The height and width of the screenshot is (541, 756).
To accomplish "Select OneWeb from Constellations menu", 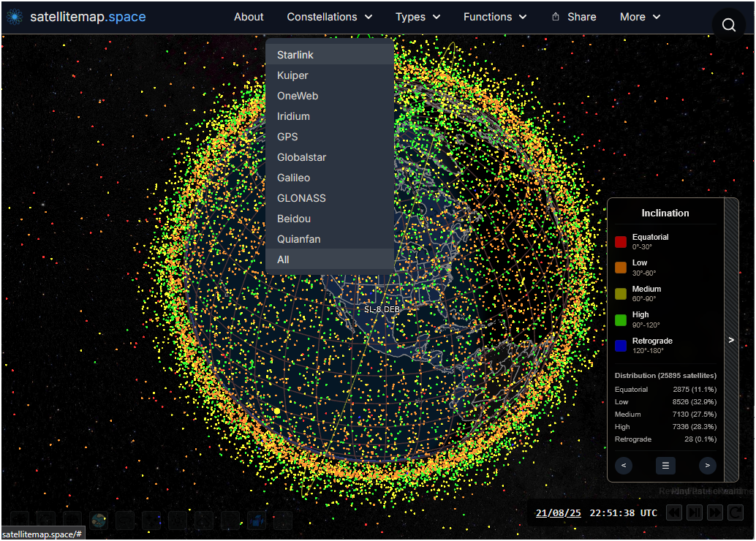I will click(x=330, y=96).
